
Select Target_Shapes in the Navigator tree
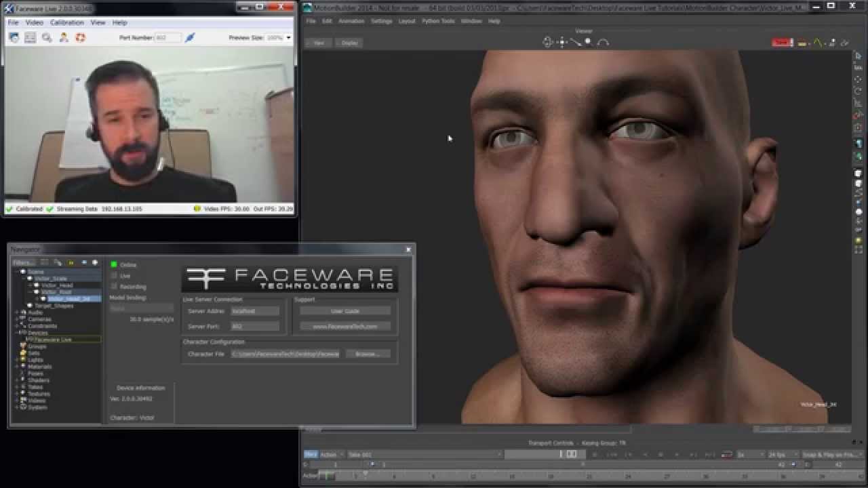pyautogui.click(x=54, y=306)
